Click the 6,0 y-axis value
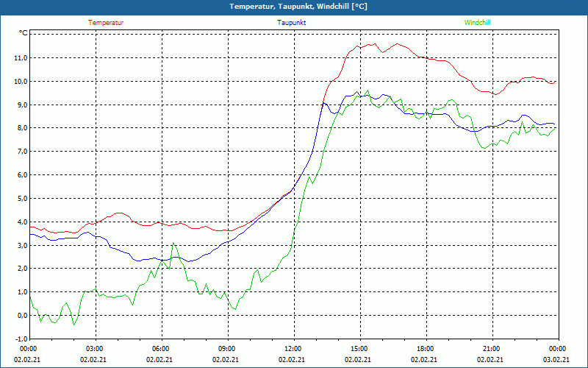 23,175
